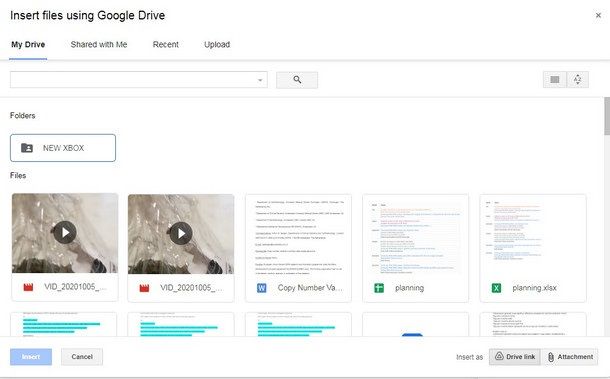Image resolution: width=610 pixels, height=379 pixels.
Task: Click the Insert button
Action: [31, 357]
